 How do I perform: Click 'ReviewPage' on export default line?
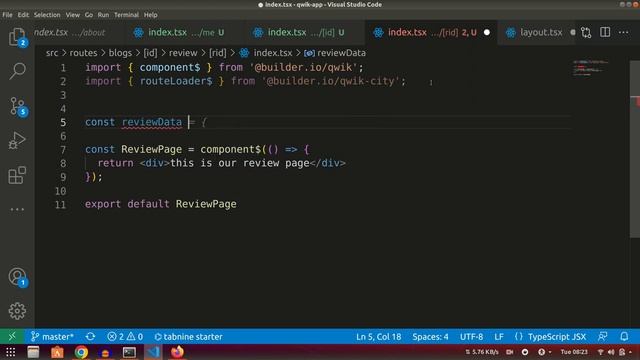click(x=206, y=204)
